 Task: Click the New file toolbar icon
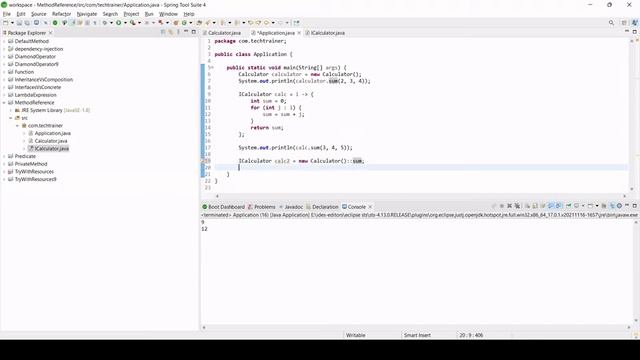pyautogui.click(x=5, y=23)
